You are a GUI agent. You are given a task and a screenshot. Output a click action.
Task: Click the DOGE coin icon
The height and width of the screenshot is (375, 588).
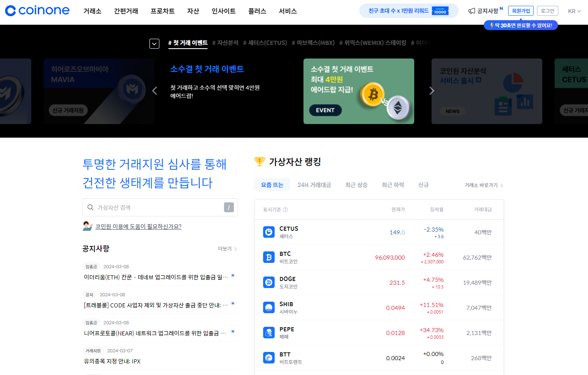pyautogui.click(x=269, y=282)
